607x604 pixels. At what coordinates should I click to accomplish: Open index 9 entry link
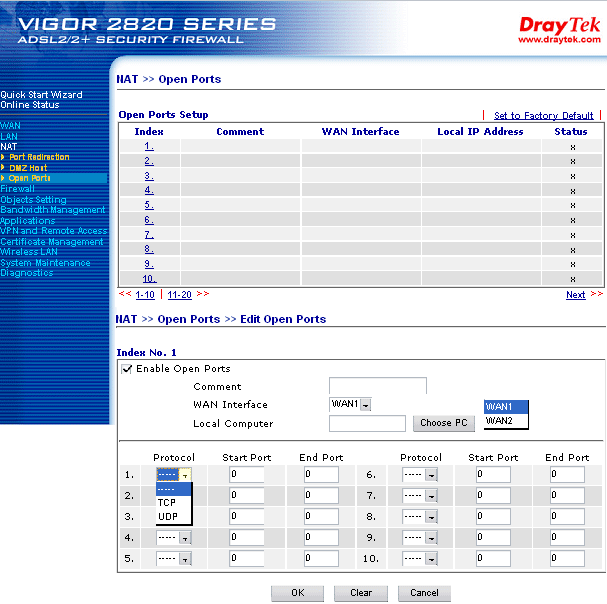(149, 264)
